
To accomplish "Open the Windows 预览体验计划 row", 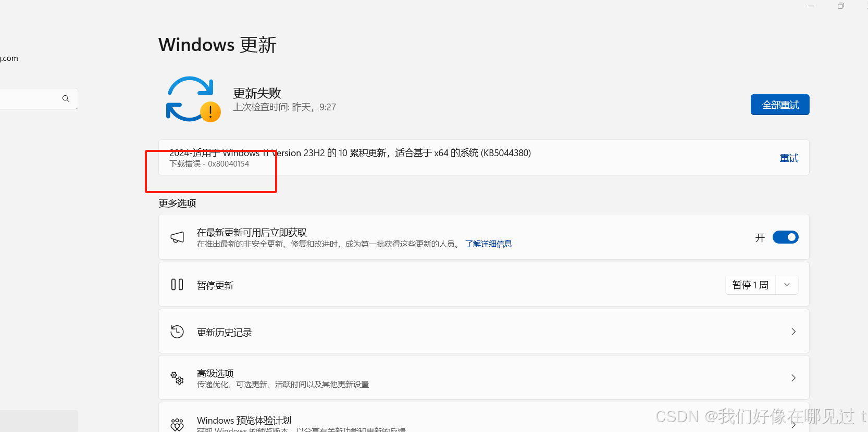I will pyautogui.click(x=484, y=417).
